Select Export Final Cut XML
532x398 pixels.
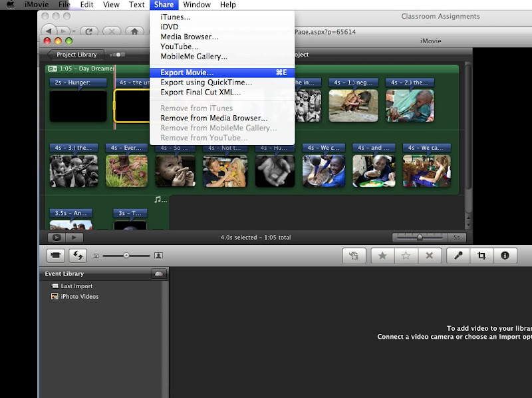click(x=222, y=92)
